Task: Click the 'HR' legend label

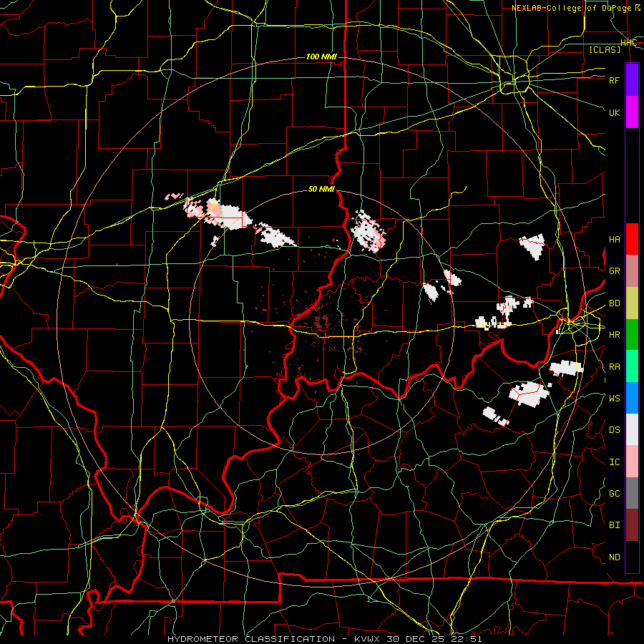Action: (x=614, y=335)
